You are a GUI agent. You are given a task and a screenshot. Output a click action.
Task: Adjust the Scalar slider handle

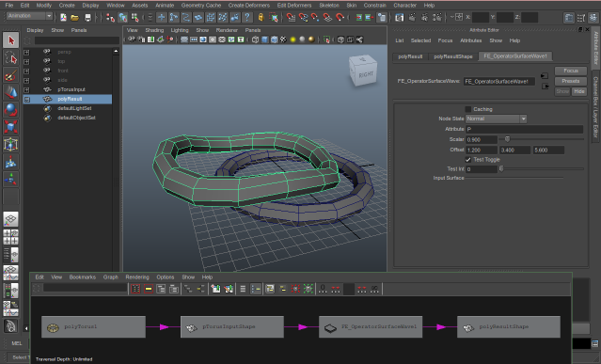click(507, 139)
